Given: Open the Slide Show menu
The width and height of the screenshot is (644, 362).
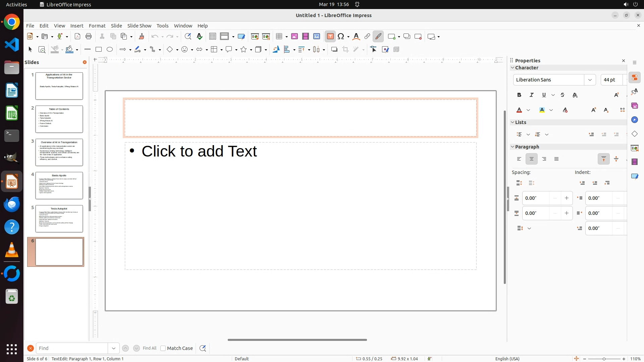Looking at the screenshot, I should 139,26.
